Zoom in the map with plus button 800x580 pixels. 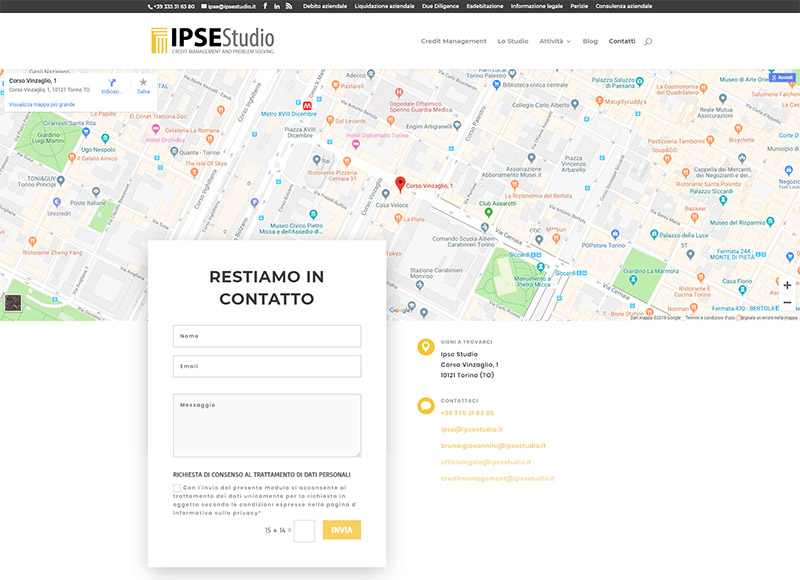point(787,285)
